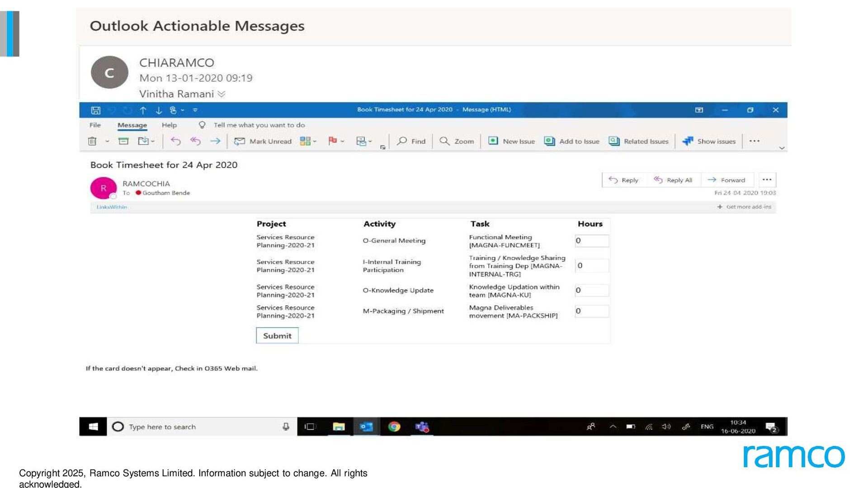Viewport: 868px width, 488px height.
Task: Open Microsoft Teams from taskbar
Action: 422,427
